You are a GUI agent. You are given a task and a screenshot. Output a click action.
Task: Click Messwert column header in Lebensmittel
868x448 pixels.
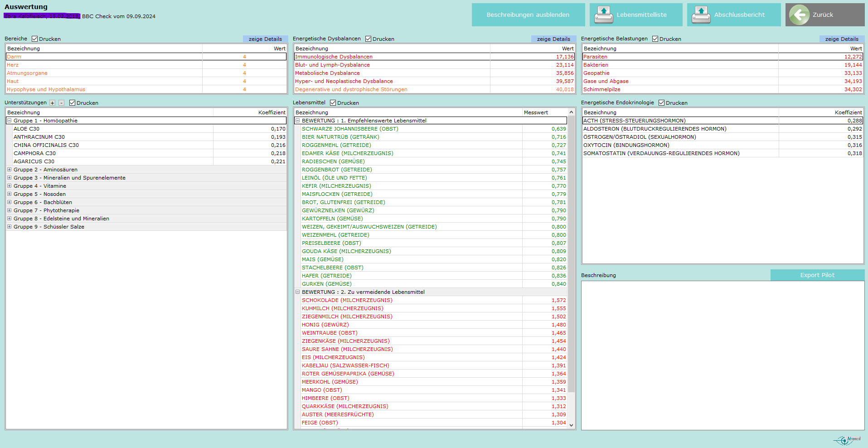click(x=545, y=112)
